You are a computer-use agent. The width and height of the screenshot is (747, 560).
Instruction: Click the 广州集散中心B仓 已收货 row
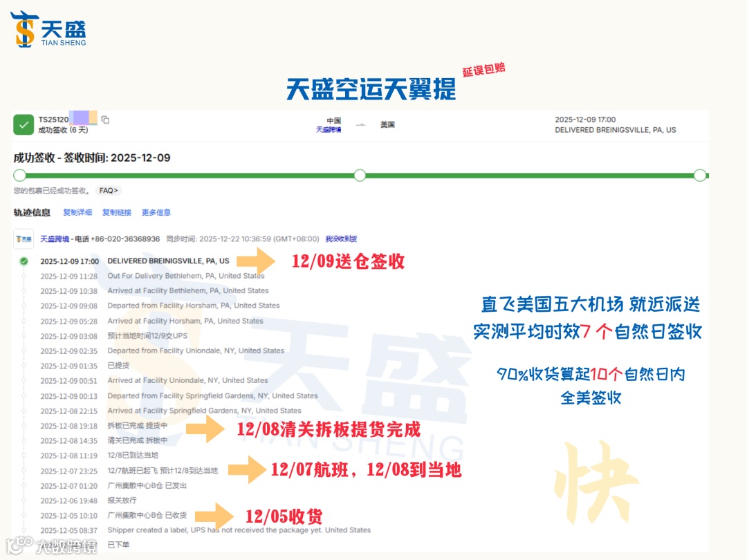tap(113, 515)
